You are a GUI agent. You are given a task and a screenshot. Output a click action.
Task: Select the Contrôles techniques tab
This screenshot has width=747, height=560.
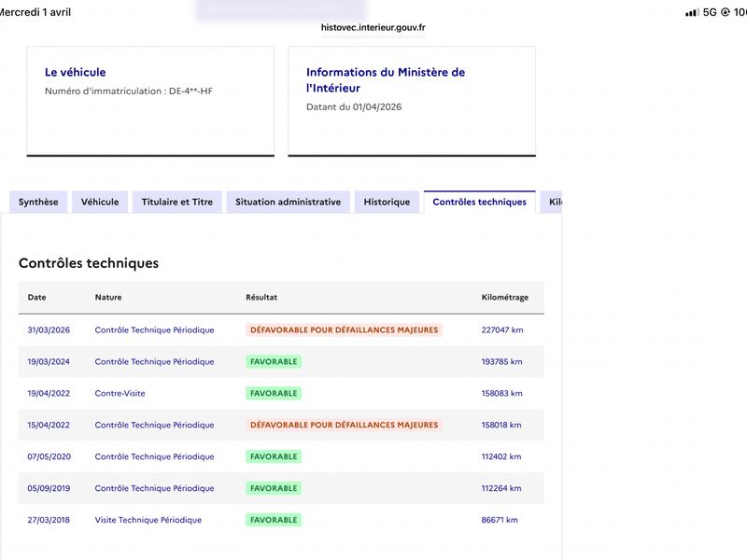tap(479, 202)
